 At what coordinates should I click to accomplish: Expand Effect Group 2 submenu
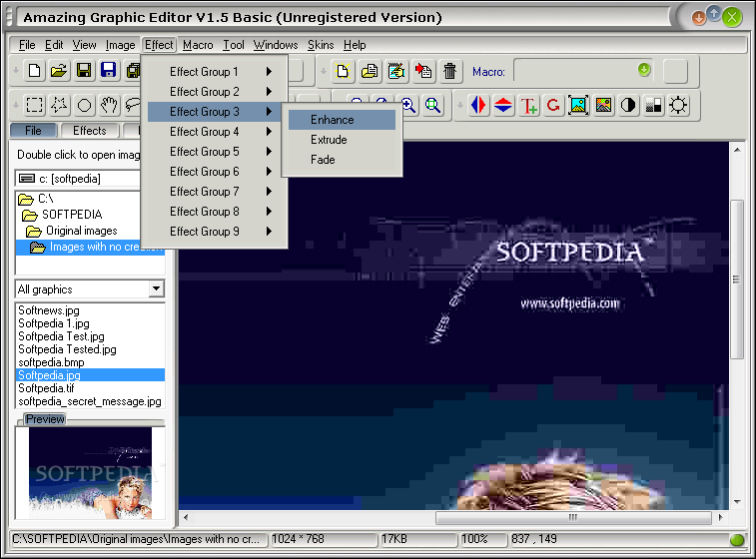point(214,92)
